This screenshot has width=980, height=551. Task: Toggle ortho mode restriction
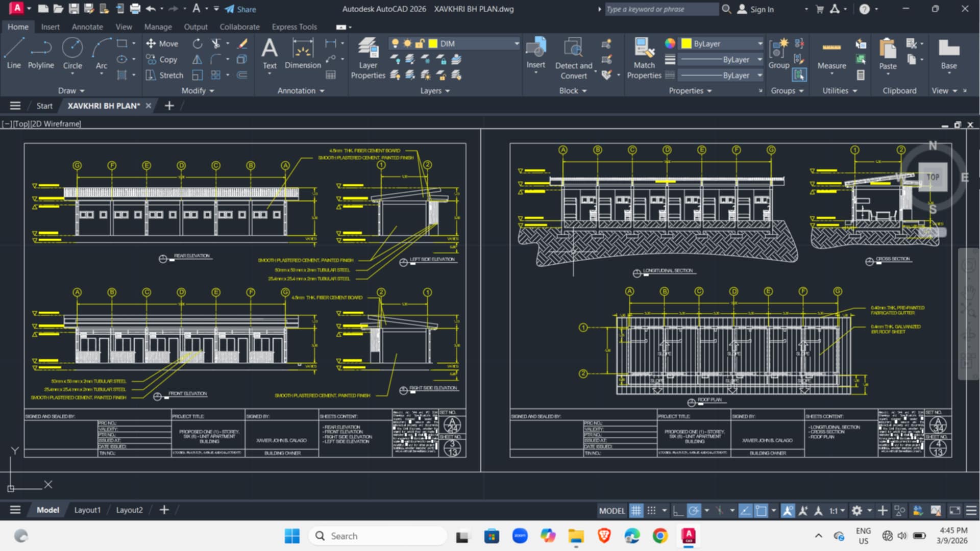678,510
